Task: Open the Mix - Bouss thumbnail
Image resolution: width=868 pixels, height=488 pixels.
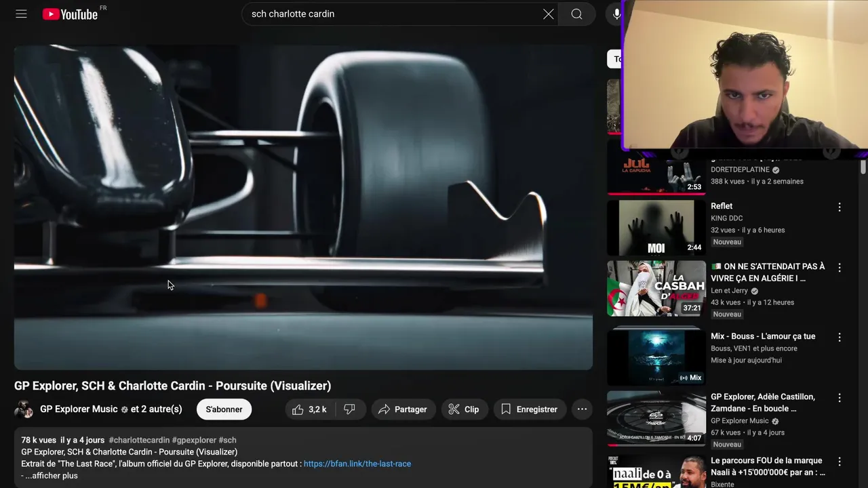Action: click(657, 357)
